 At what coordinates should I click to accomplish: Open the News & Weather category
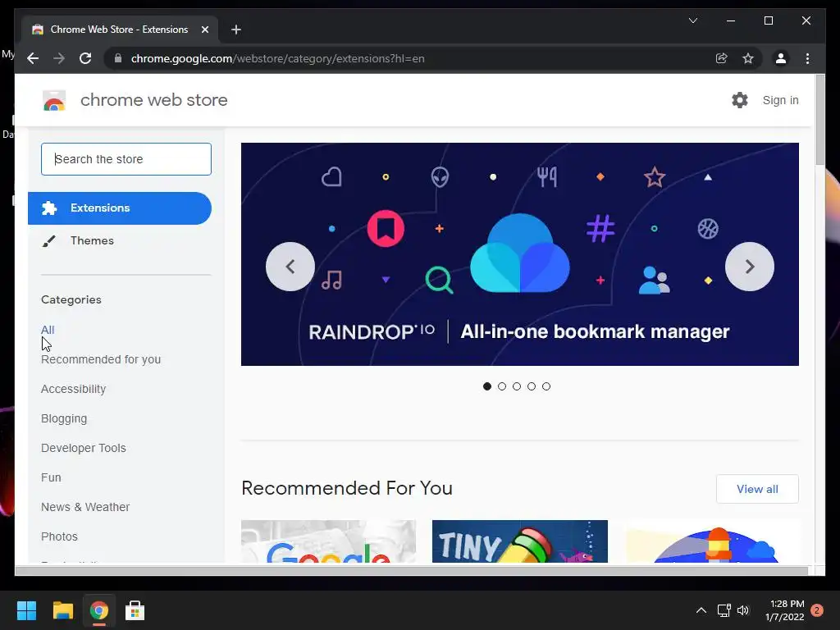coord(85,507)
